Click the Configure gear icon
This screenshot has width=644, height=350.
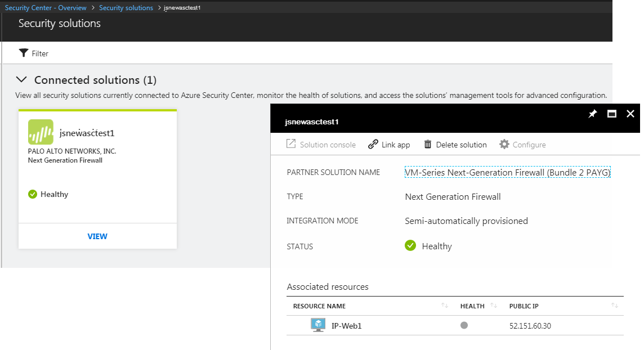tap(504, 145)
